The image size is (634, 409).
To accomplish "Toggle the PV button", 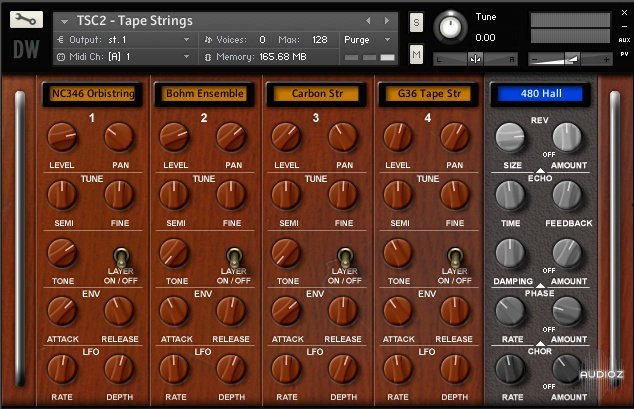I will click(x=624, y=54).
